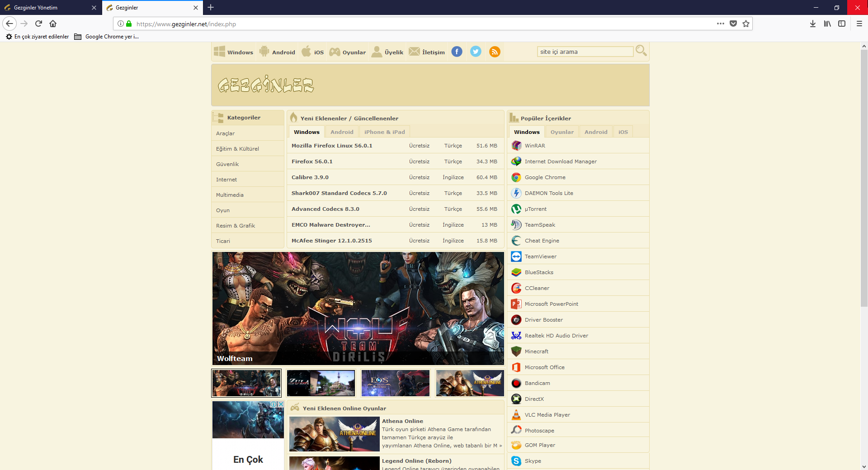Switch to iPhone & iPad tab

coord(385,132)
